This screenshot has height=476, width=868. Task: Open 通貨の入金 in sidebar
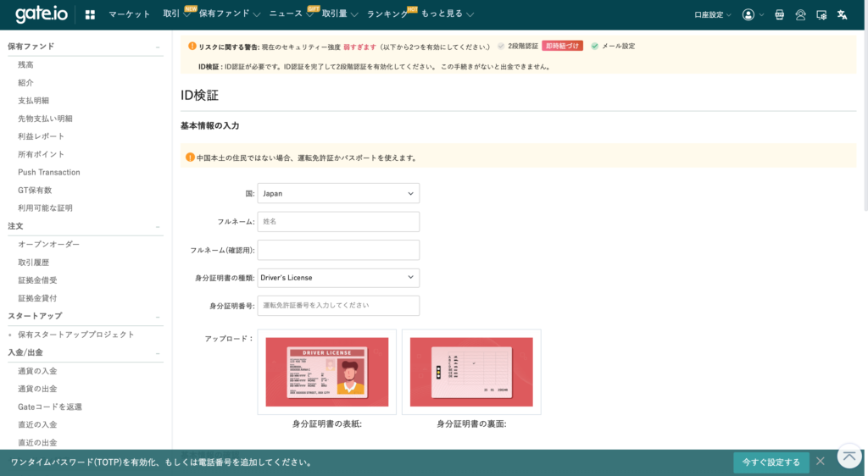[37, 371]
